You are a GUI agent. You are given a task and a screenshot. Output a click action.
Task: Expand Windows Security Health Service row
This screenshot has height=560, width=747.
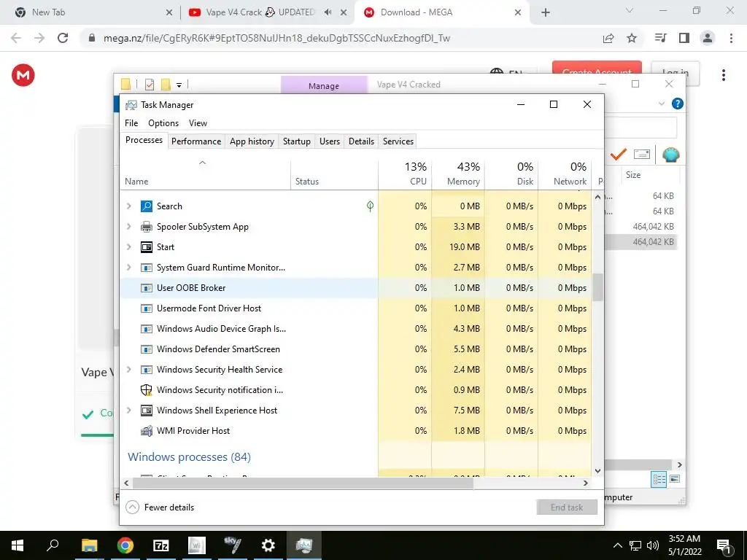[x=128, y=370]
